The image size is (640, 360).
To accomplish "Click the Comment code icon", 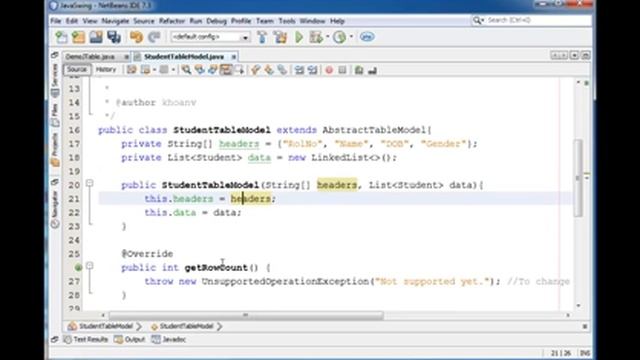I will point(359,70).
